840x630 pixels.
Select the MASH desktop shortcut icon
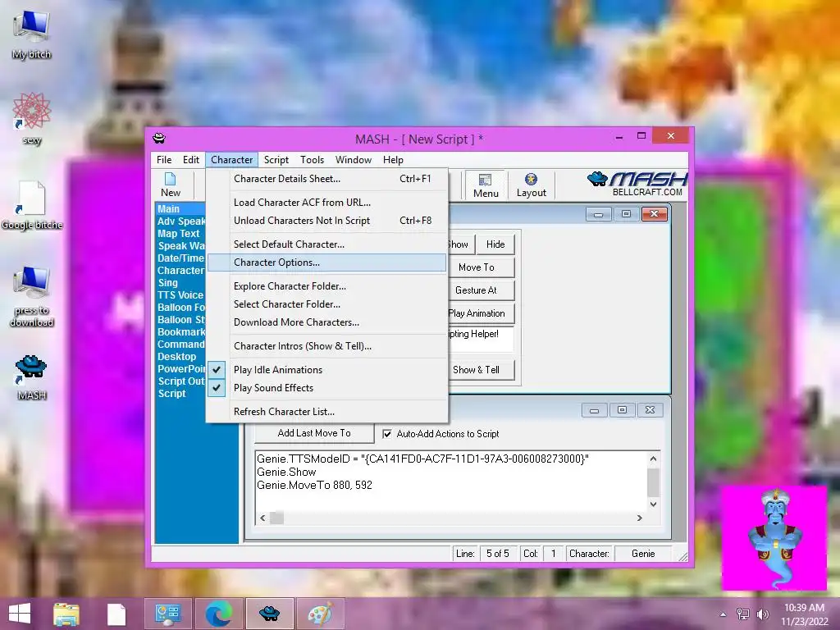coord(32,377)
